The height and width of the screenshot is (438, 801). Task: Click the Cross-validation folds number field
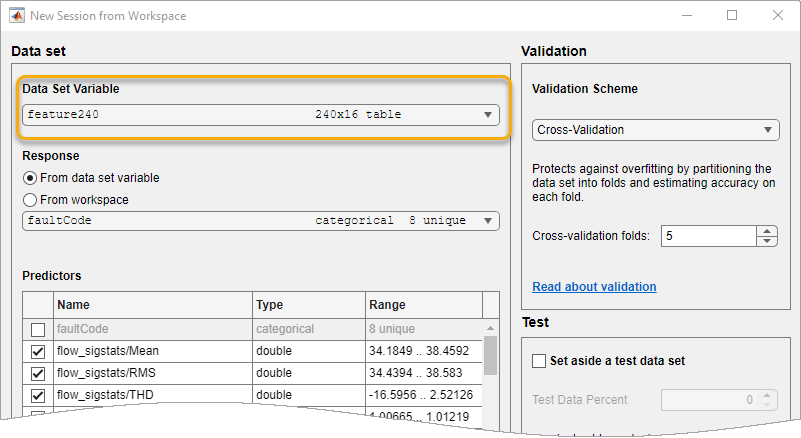point(707,236)
